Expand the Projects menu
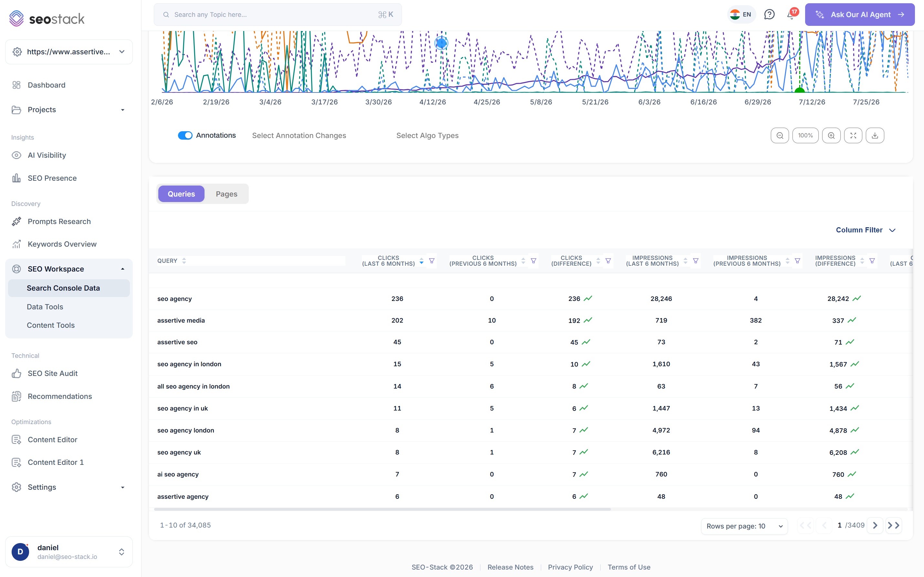Image resolution: width=924 pixels, height=577 pixels. (x=69, y=110)
